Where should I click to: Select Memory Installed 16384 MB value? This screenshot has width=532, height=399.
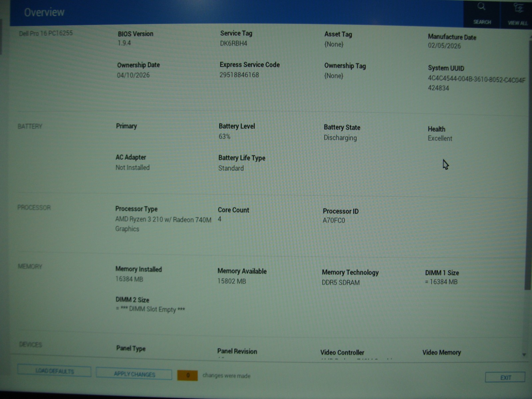[129, 279]
